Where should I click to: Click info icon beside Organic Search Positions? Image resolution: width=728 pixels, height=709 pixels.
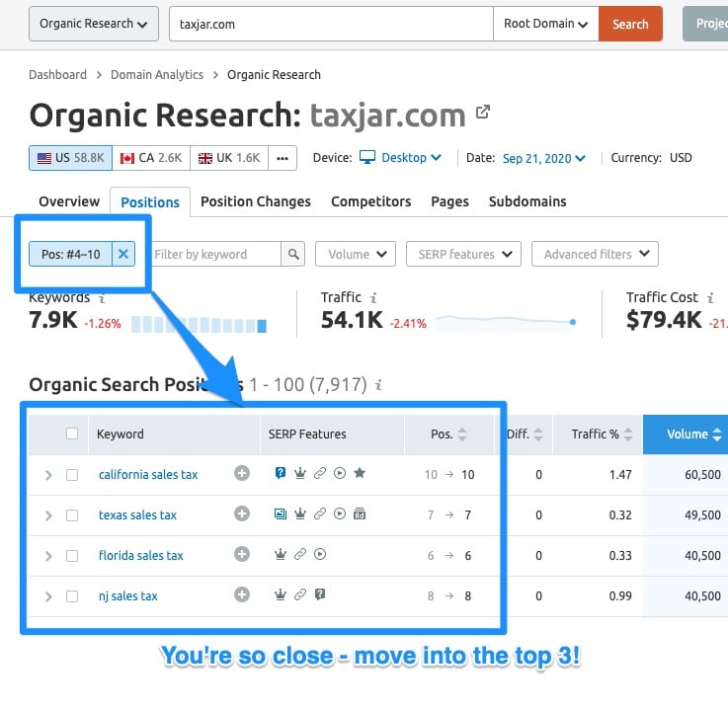[x=379, y=385]
